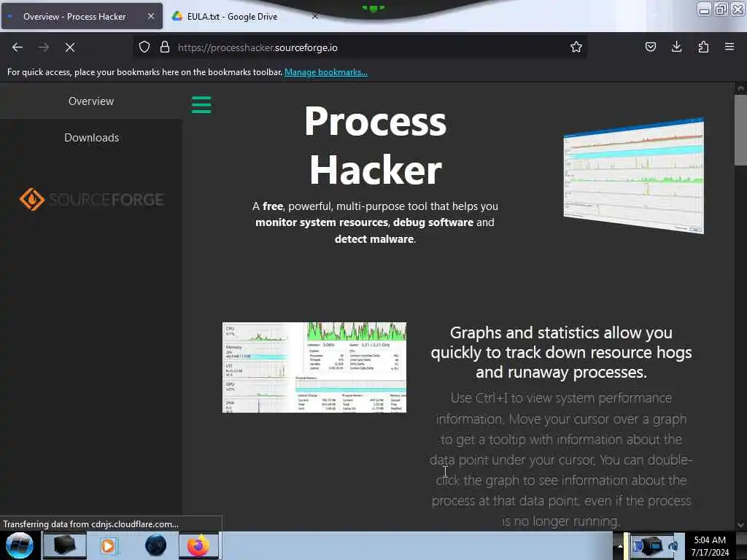Bookmark this page with the star icon
Image resolution: width=747 pixels, height=560 pixels.
click(576, 47)
